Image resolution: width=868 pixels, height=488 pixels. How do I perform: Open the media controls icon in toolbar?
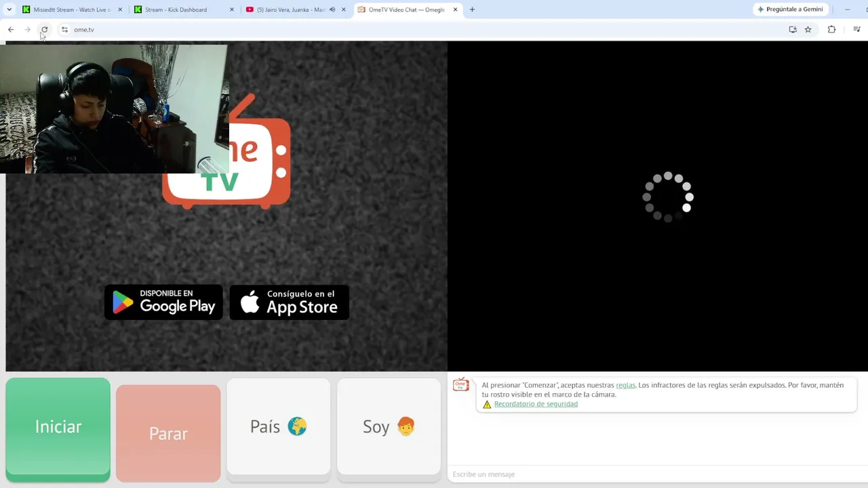tap(856, 30)
